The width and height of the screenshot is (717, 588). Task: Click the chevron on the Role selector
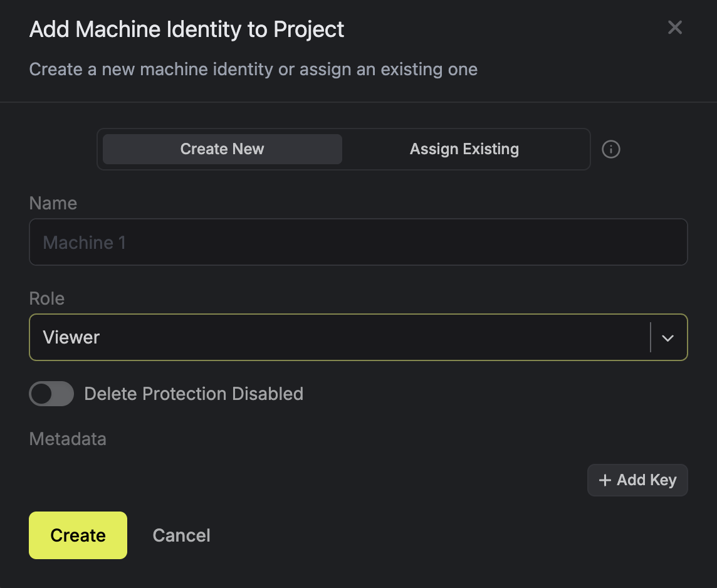point(667,337)
